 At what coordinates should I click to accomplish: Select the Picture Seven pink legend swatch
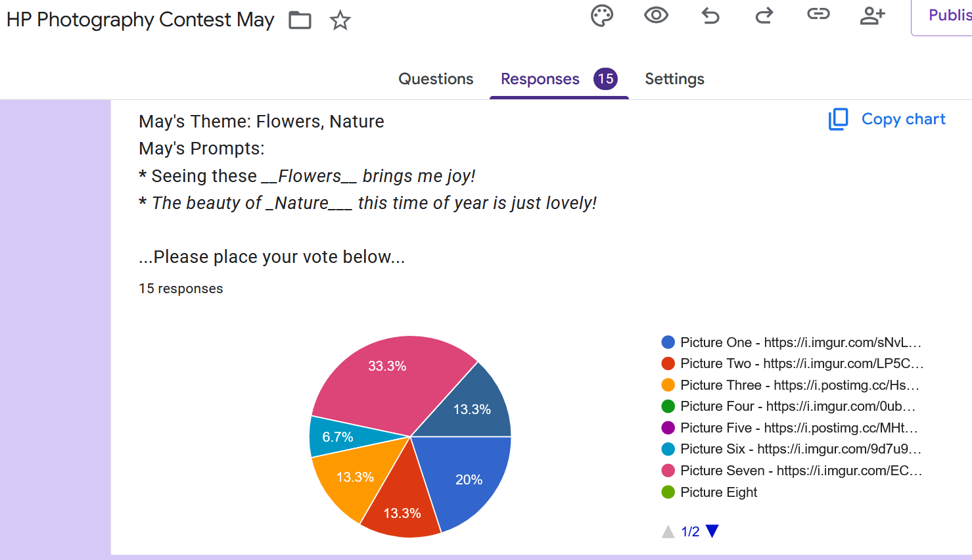tap(668, 471)
